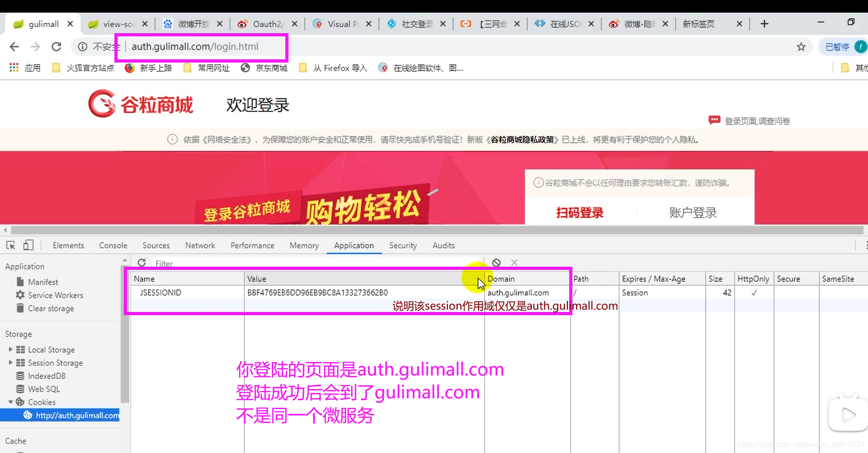Open the 常用网址 bookmark folder

[207, 68]
